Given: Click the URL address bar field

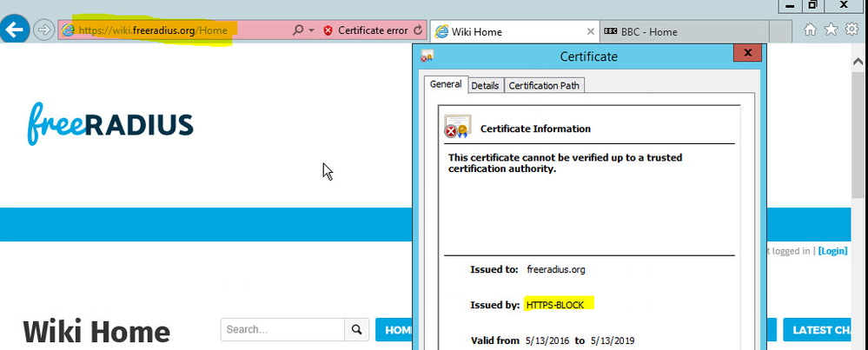Looking at the screenshot, I should pyautogui.click(x=174, y=30).
